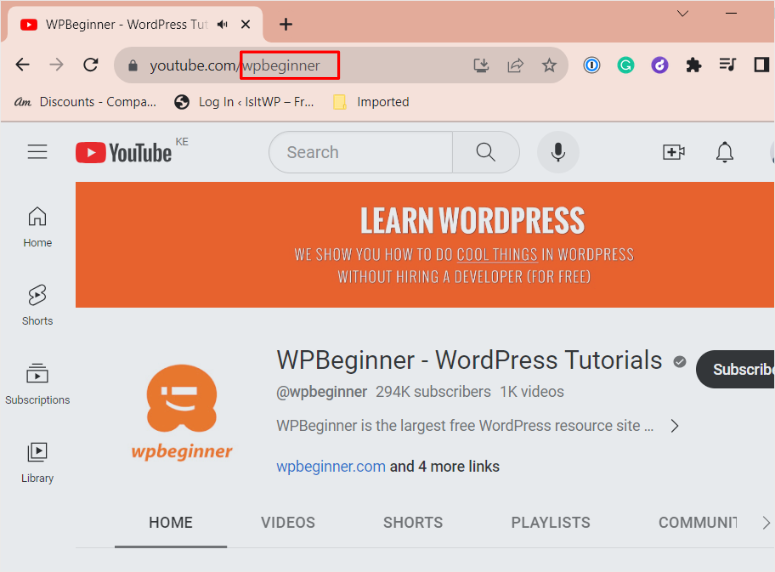This screenshot has width=775, height=572.
Task: Open the Extensions puzzle piece menu
Action: tap(693, 65)
